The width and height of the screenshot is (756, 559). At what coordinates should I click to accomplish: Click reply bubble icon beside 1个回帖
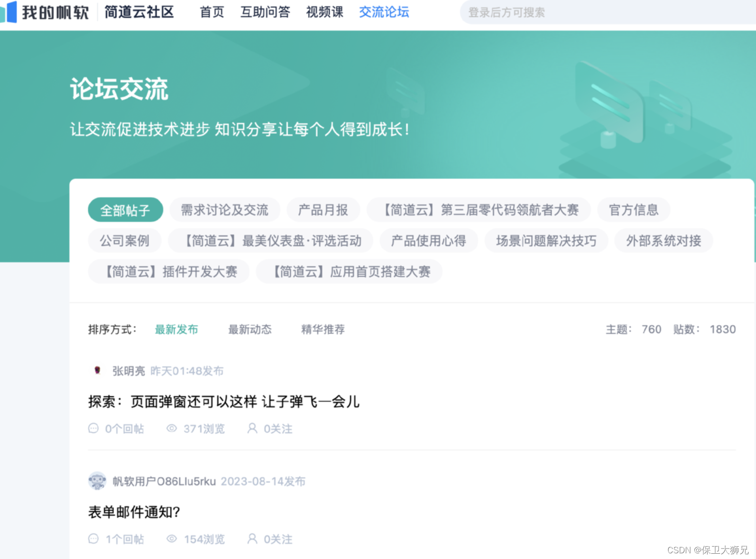click(x=93, y=539)
